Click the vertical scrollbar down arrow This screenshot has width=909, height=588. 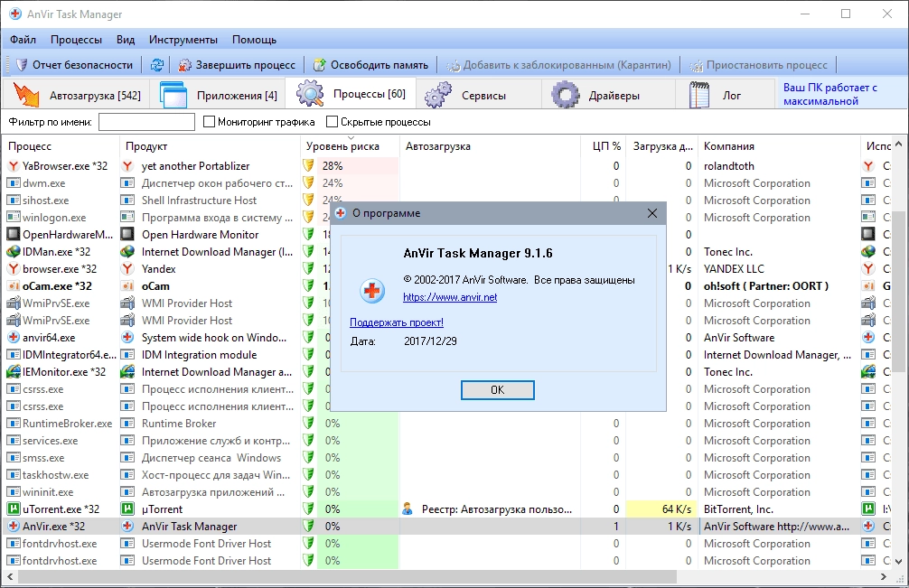click(898, 561)
